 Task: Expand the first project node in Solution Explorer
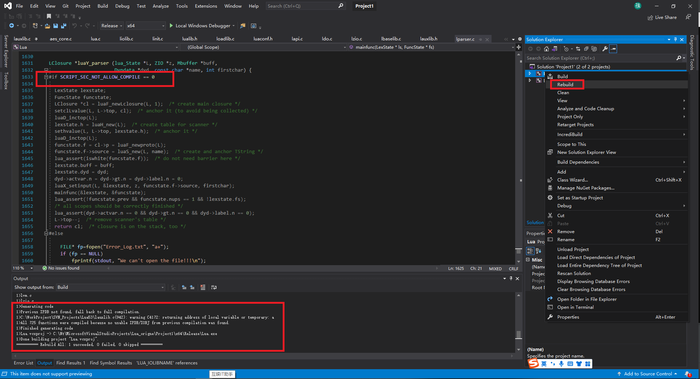coord(530,73)
